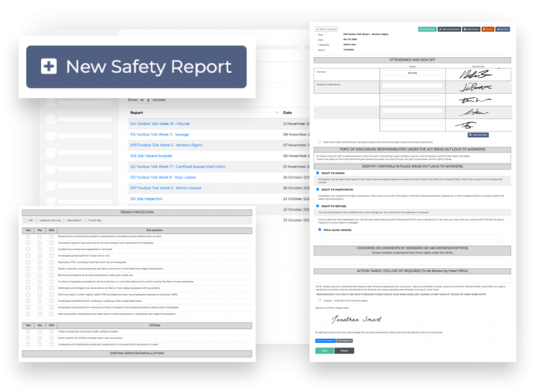Click the blue Electronic Signature button
Viewport: 535px width, 392px height.
pos(327,340)
